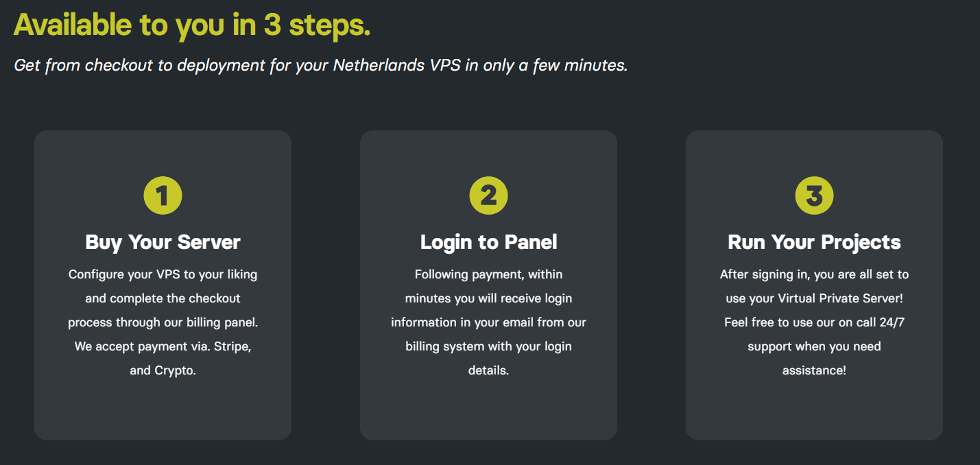Click the word Stripe in payment text

coord(232,346)
